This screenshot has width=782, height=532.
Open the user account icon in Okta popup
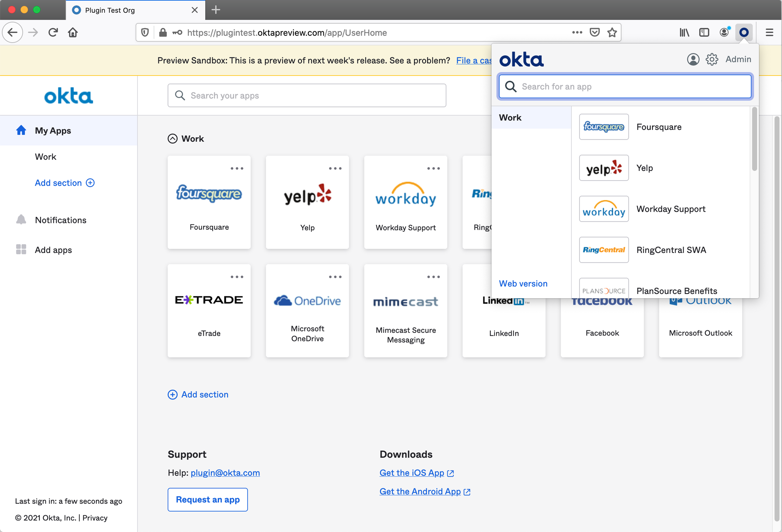[693, 59]
